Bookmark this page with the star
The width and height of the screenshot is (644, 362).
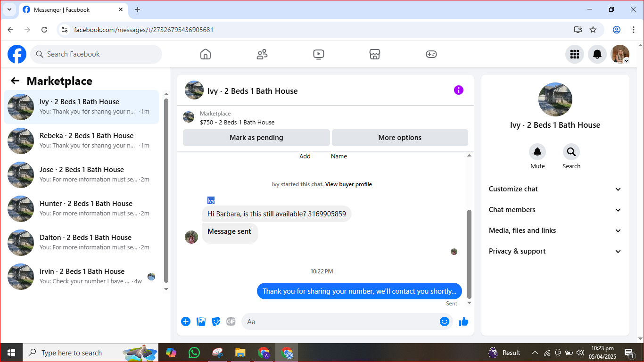click(593, 30)
